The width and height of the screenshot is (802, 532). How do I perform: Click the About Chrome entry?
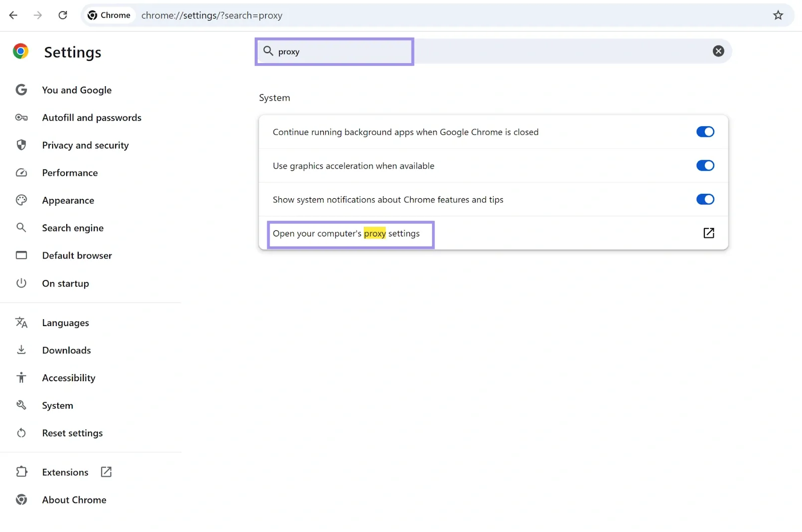[74, 499]
